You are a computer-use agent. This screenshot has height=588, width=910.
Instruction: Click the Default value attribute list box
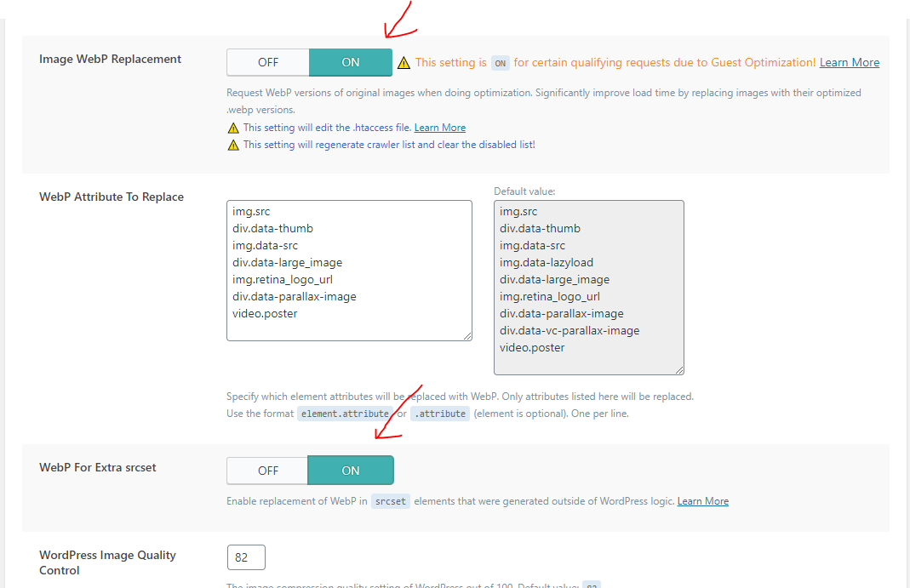point(589,288)
